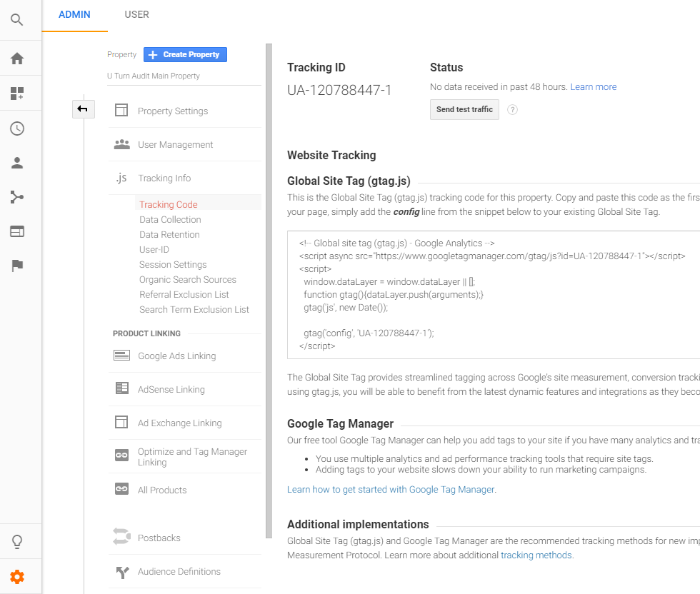Click the Website Tracking heading
The width and height of the screenshot is (700, 594).
331,155
